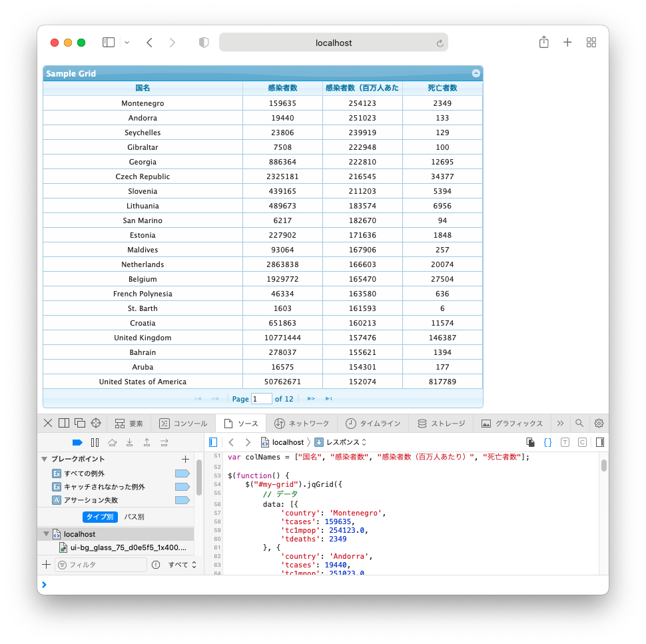This screenshot has width=646, height=644.
Task: Open the localhost path breadcrumb
Action: coord(283,442)
